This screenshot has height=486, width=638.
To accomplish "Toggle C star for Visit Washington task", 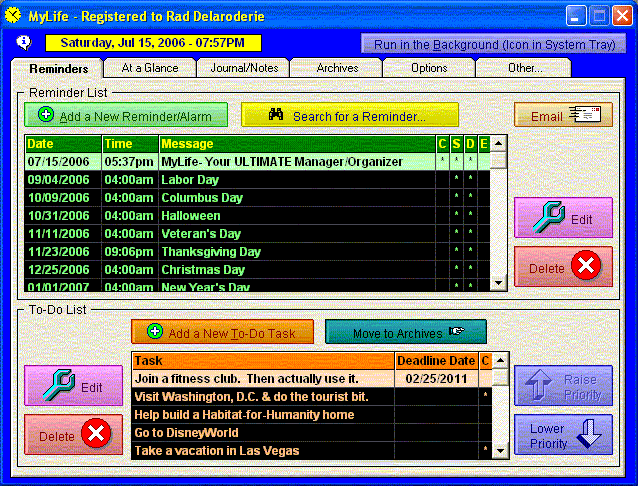I will (x=485, y=396).
